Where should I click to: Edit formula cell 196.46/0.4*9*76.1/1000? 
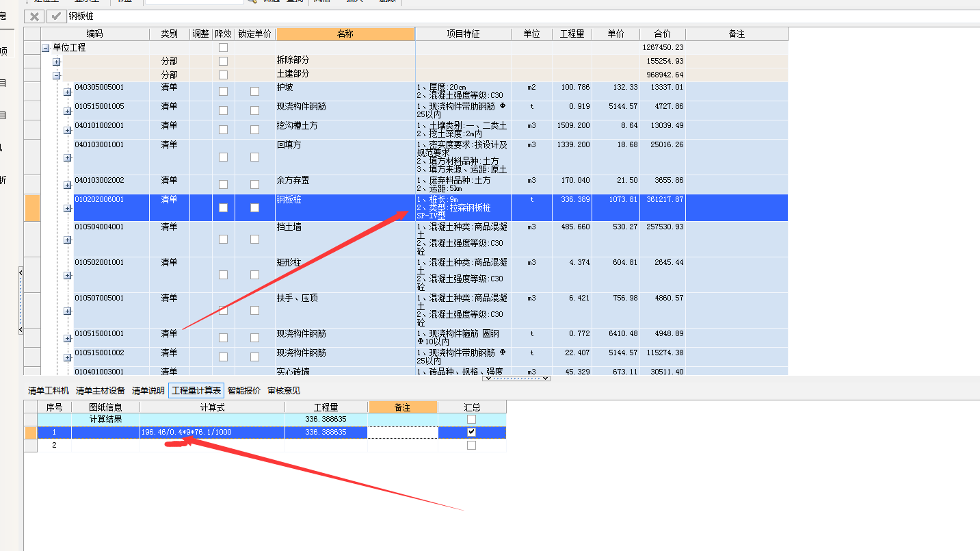tap(212, 433)
